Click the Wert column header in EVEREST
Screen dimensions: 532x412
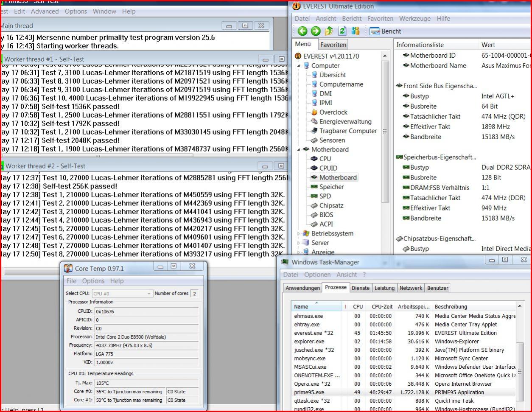pos(505,45)
